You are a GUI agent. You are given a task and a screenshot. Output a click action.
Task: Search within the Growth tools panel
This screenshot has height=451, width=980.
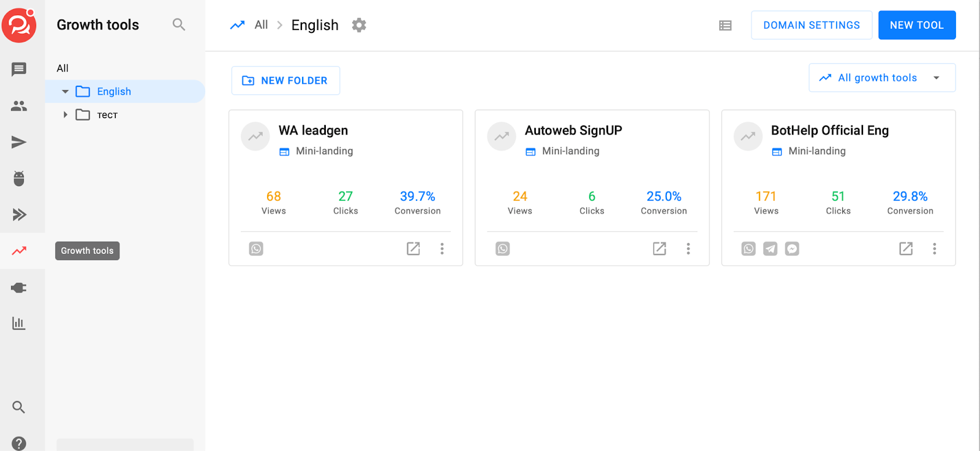(178, 24)
